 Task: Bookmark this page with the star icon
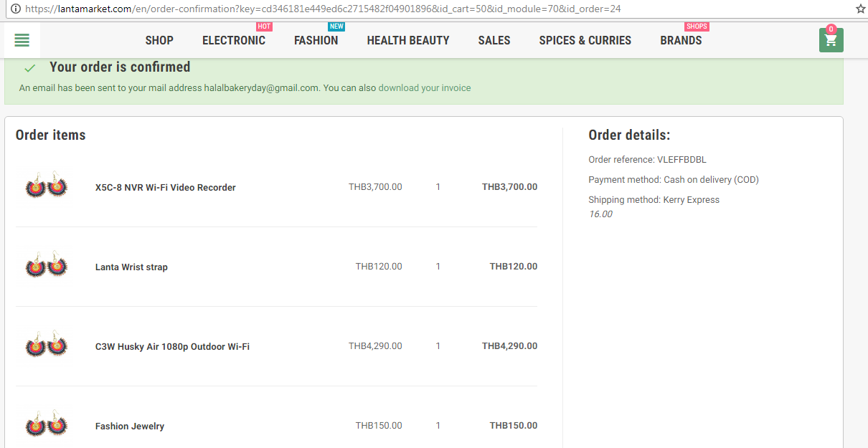point(860,9)
